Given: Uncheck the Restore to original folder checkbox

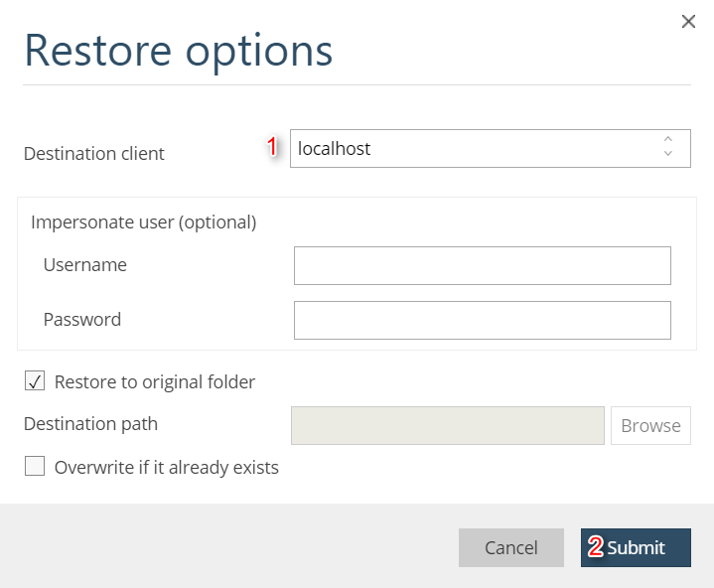Looking at the screenshot, I should click(x=35, y=381).
